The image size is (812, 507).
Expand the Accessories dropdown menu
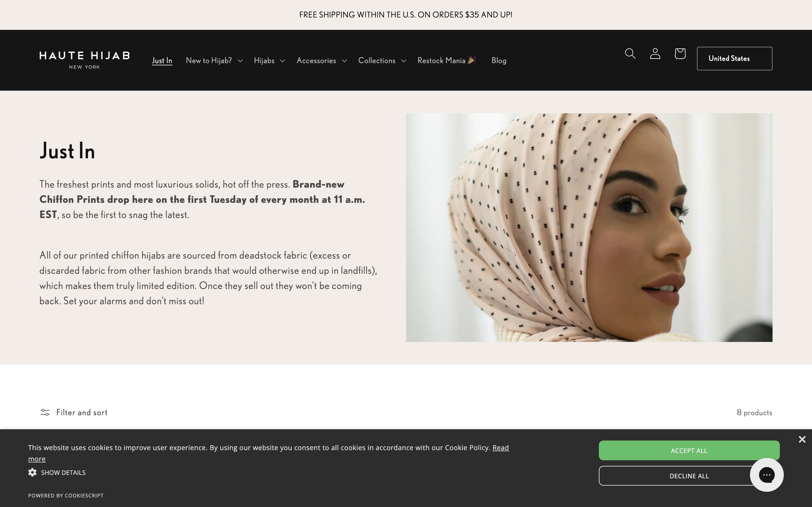[316, 60]
